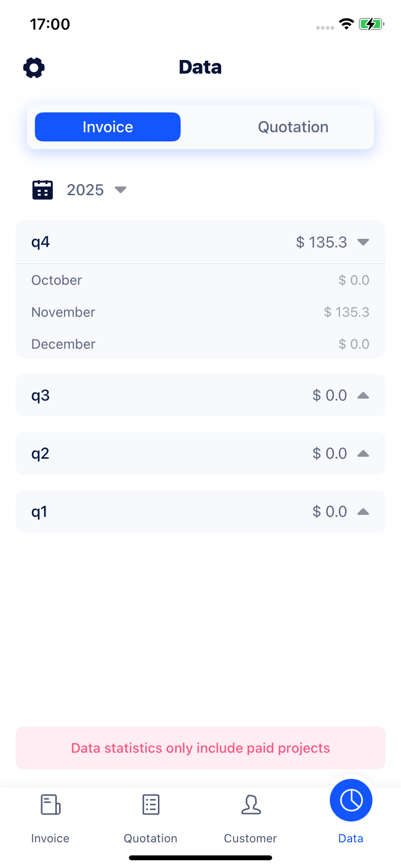Tap the blue Data clock icon
This screenshot has height=868, width=401.
tap(351, 800)
